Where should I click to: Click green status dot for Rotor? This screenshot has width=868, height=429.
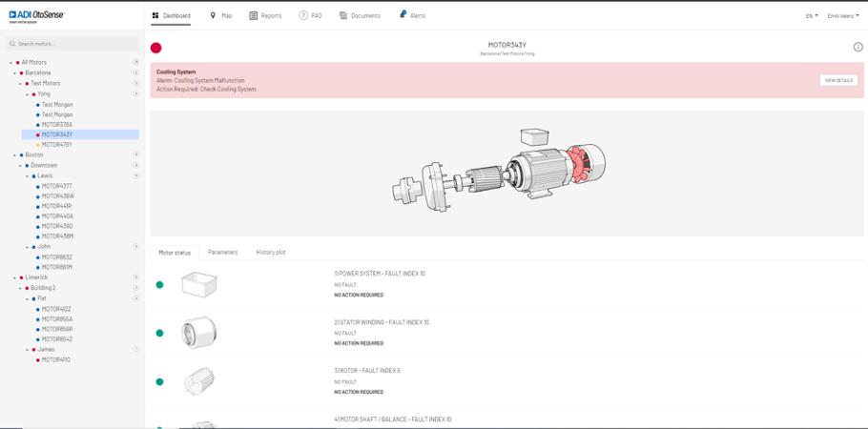point(159,381)
